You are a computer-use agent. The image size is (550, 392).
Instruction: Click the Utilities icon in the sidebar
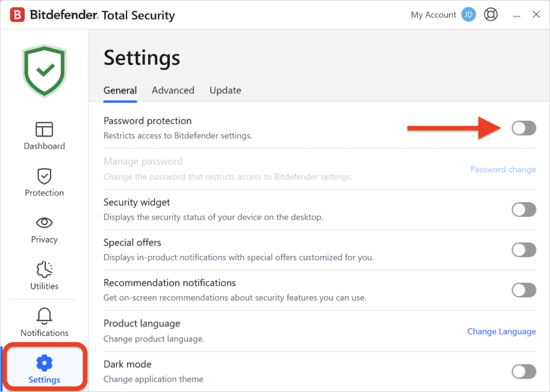pos(44,275)
